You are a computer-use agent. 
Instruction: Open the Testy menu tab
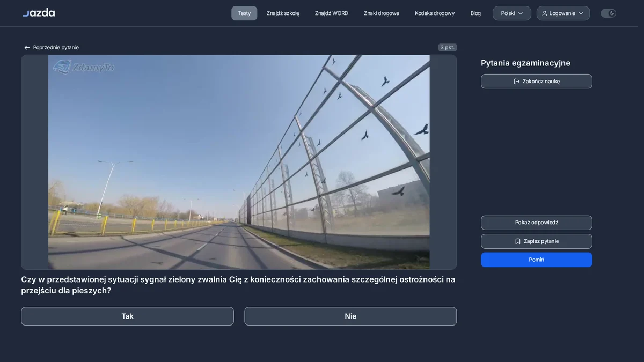point(244,13)
